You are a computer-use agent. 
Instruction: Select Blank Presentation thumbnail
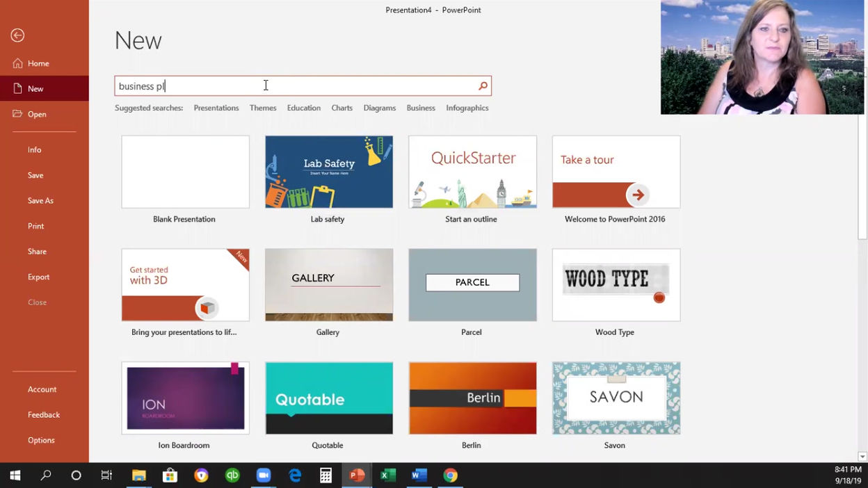pyautogui.click(x=185, y=172)
